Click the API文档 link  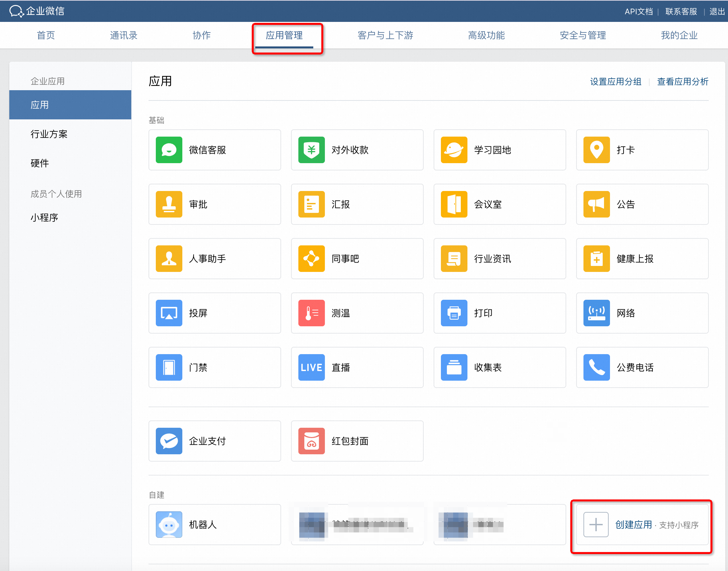638,11
